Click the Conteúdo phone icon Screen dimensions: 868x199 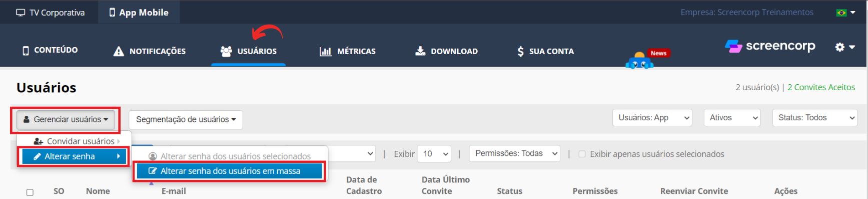(x=26, y=50)
